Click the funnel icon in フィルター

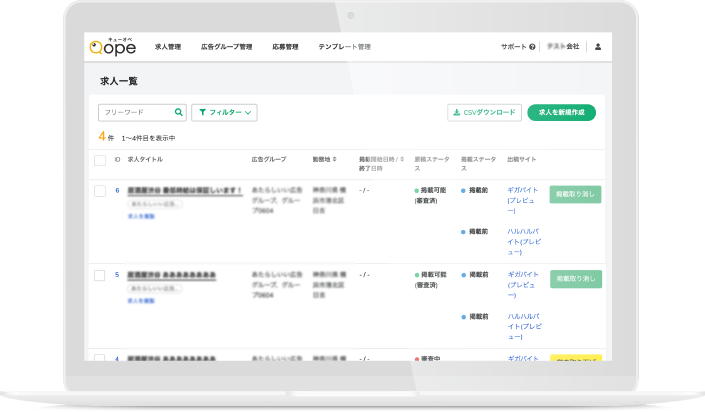tap(199, 113)
